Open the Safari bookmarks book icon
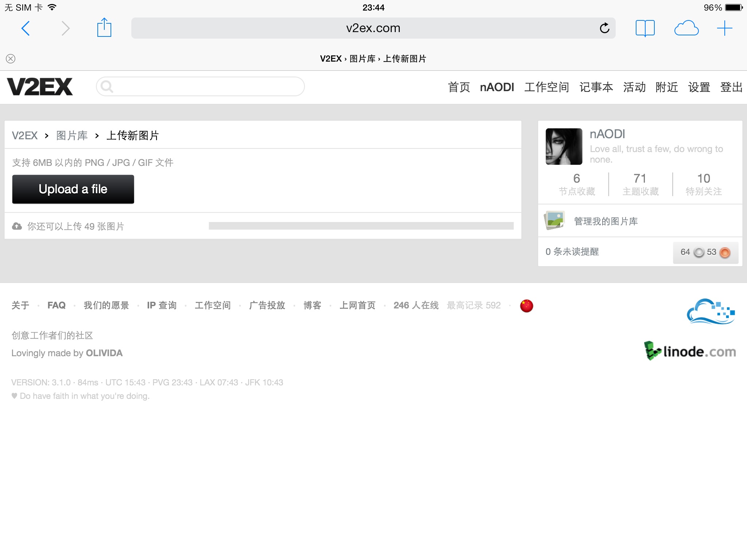The image size is (747, 560). (x=645, y=28)
